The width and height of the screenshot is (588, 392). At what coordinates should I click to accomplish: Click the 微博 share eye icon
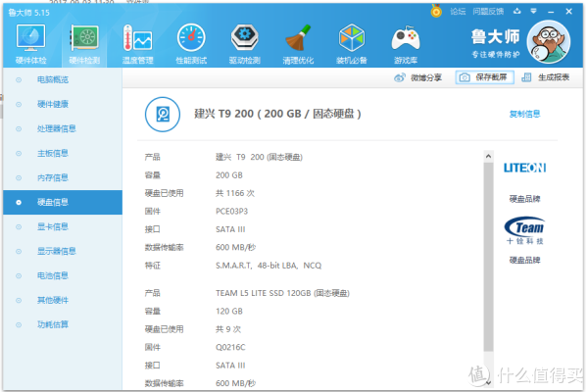tap(400, 77)
